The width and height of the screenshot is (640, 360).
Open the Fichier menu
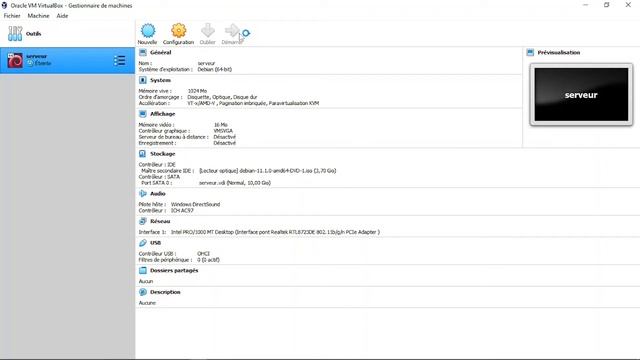[12, 16]
